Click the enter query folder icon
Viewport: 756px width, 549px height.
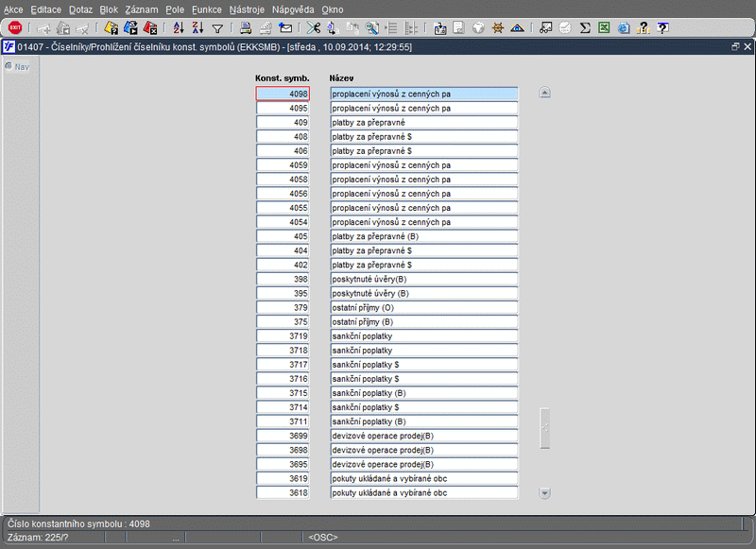[x=111, y=28]
